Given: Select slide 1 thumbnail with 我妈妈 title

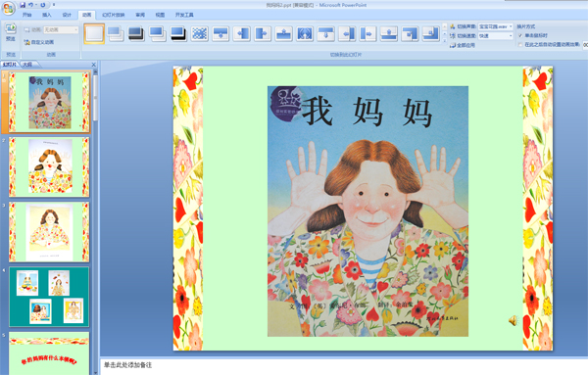Looking at the screenshot, I should 49,102.
